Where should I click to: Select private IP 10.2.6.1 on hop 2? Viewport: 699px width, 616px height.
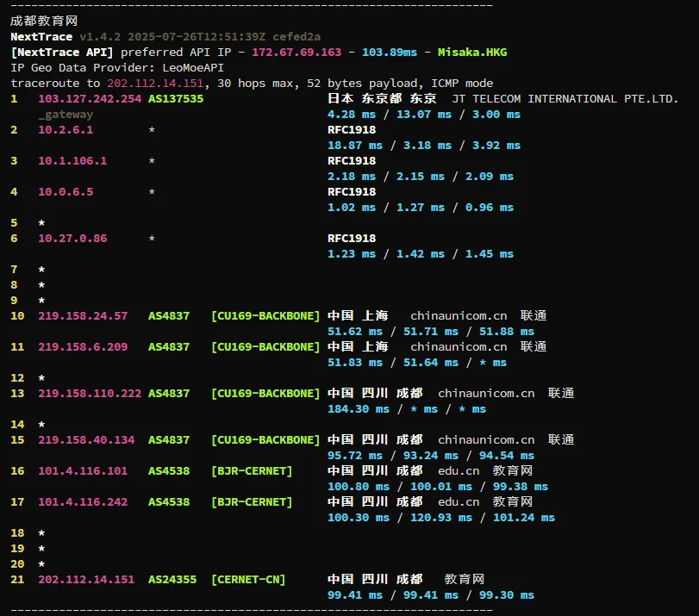click(x=66, y=129)
